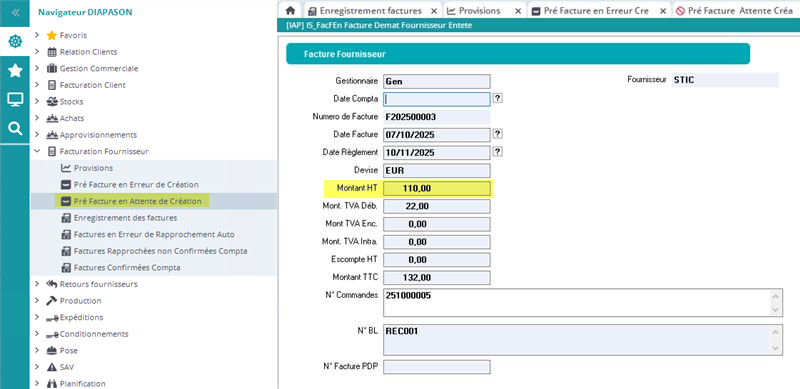Expand the Relation Clients node
This screenshot has width=800, height=389.
pyautogui.click(x=37, y=52)
